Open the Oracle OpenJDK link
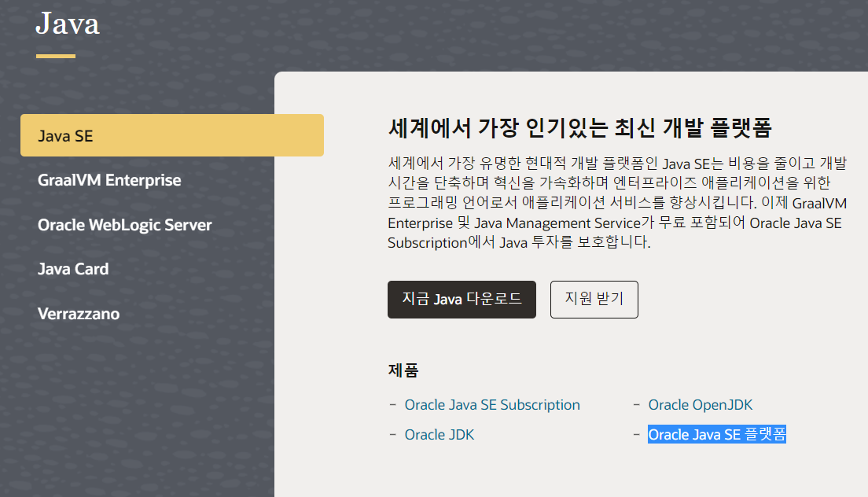 tap(701, 405)
